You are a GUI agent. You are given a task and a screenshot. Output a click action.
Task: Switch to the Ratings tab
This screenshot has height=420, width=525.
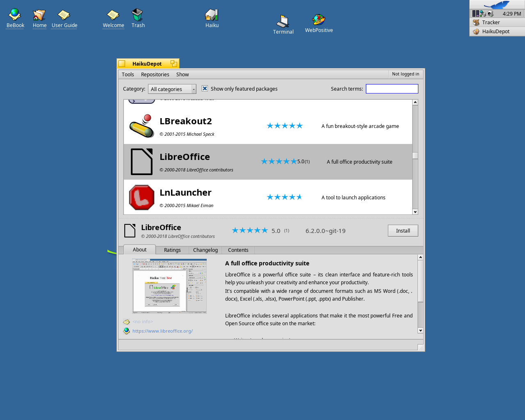pos(172,250)
